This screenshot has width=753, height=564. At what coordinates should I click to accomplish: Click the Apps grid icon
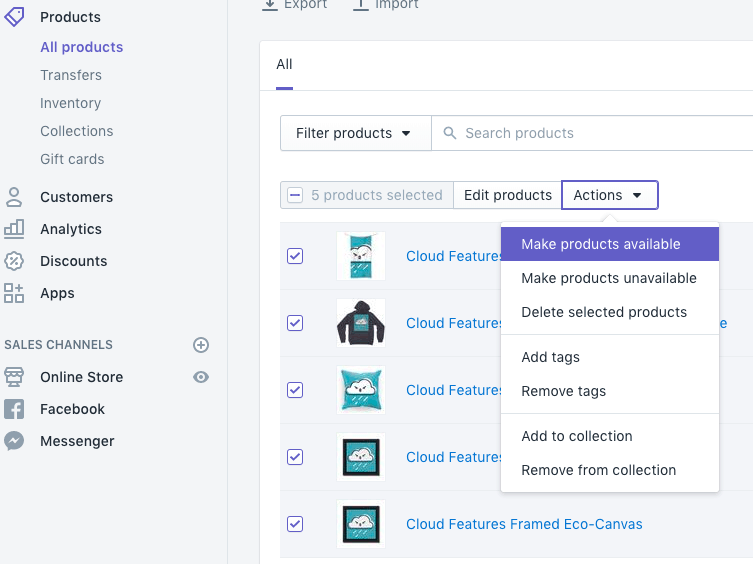[x=14, y=293]
